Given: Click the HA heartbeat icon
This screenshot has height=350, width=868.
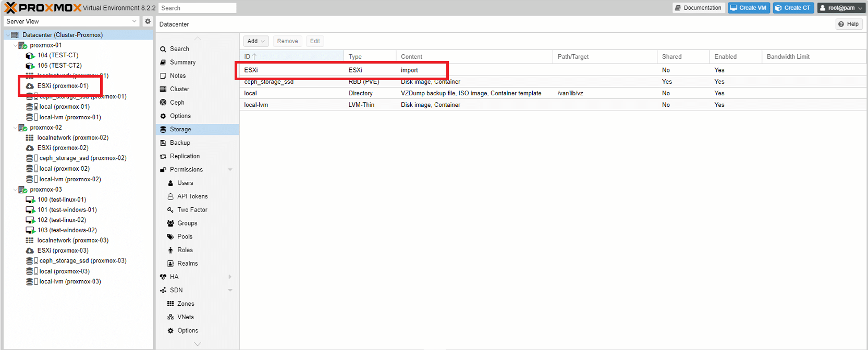Looking at the screenshot, I should (163, 277).
